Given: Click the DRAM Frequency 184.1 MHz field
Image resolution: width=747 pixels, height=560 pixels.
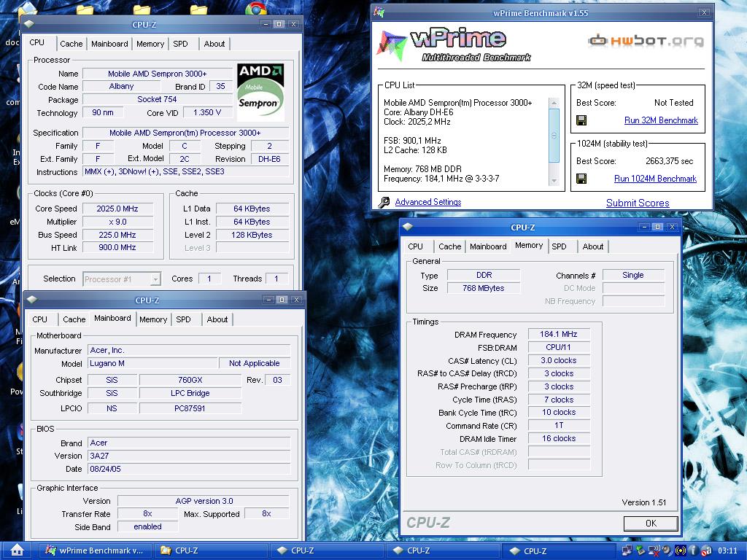Looking at the screenshot, I should coord(559,334).
